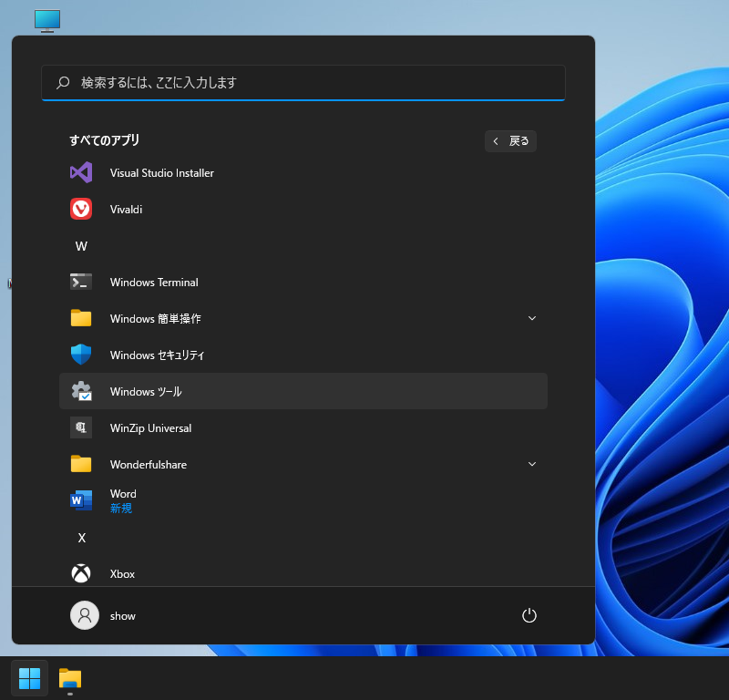The height and width of the screenshot is (700, 729).
Task: Click the 戻る back button
Action: tap(510, 141)
